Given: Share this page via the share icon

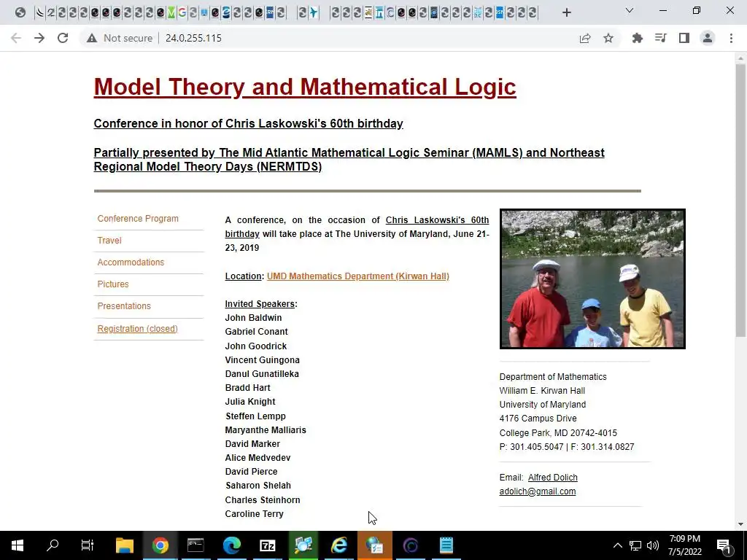Looking at the screenshot, I should coord(585,38).
